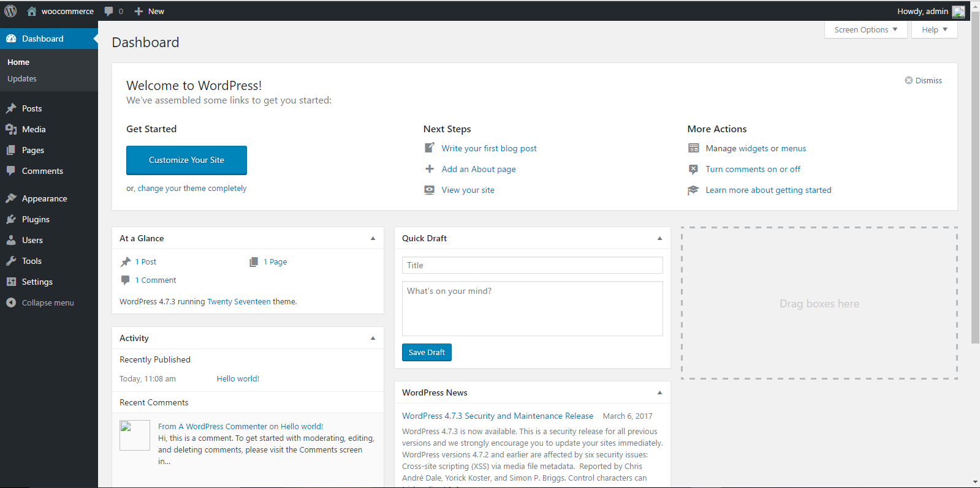Click Howdy, admin account text

pos(922,11)
